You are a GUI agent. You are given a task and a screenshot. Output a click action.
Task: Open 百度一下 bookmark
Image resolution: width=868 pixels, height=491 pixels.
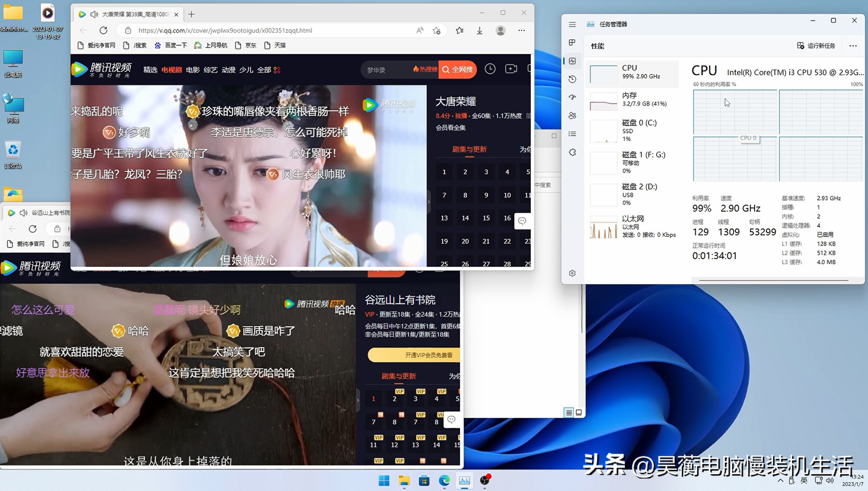171,45
